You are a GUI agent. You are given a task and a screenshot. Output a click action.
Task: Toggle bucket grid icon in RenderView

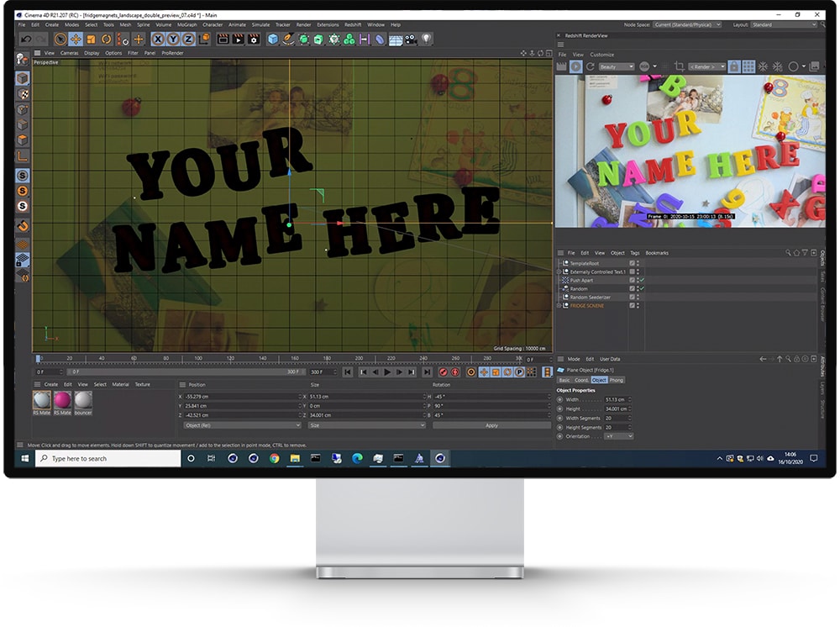[x=748, y=66]
